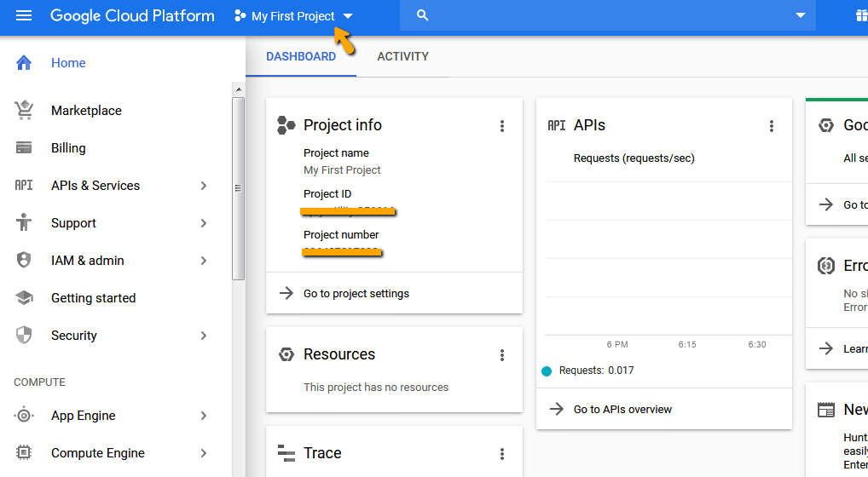Click the Google Cloud Platform logo text

pyautogui.click(x=132, y=16)
